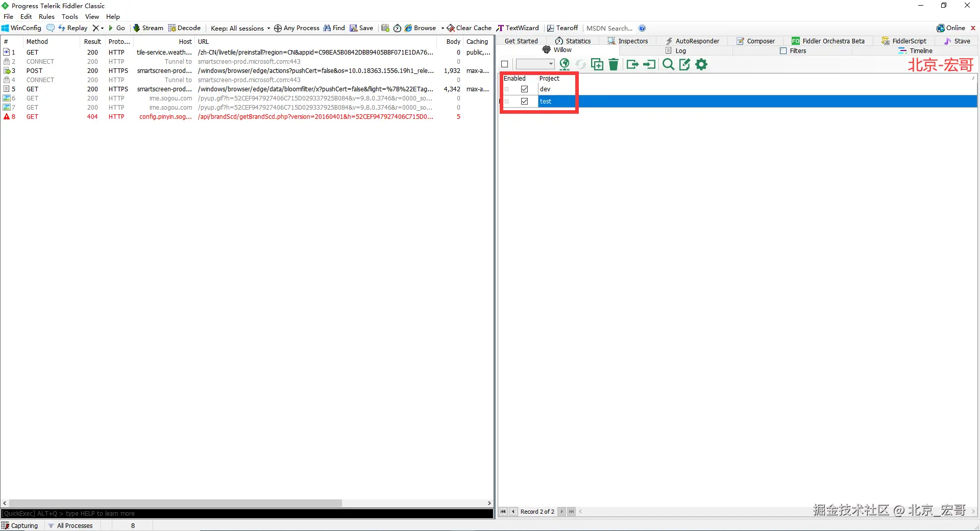This screenshot has height=531, width=980.
Task: Click the blue help icon
Action: click(642, 28)
